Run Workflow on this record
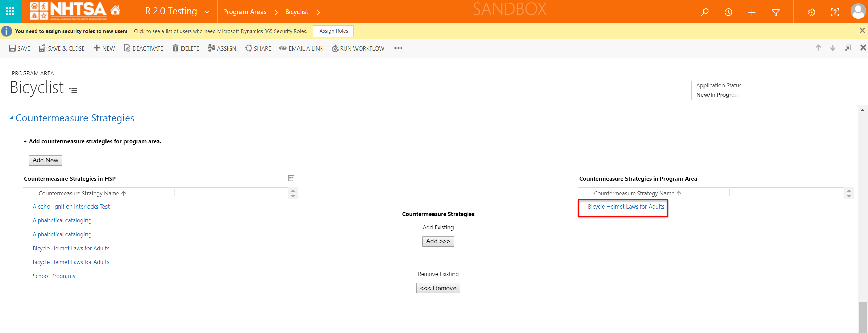The image size is (868, 333). (358, 48)
